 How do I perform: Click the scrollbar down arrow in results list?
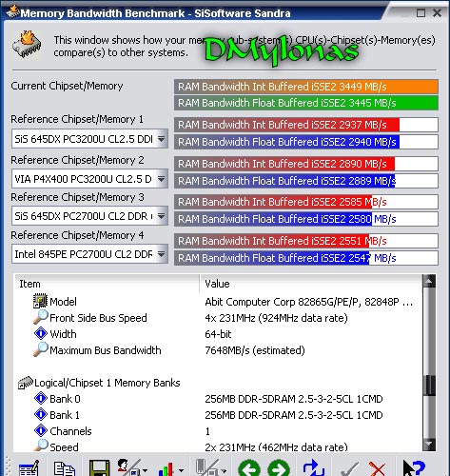(x=430, y=444)
